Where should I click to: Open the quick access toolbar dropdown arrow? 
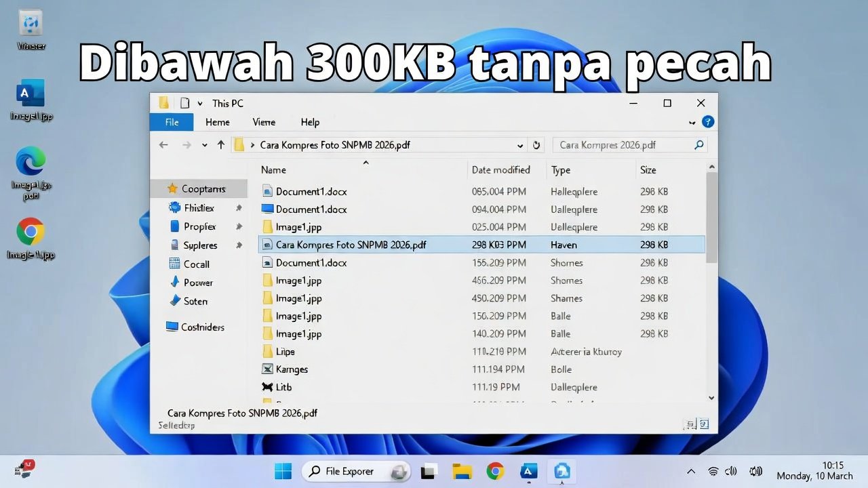200,104
